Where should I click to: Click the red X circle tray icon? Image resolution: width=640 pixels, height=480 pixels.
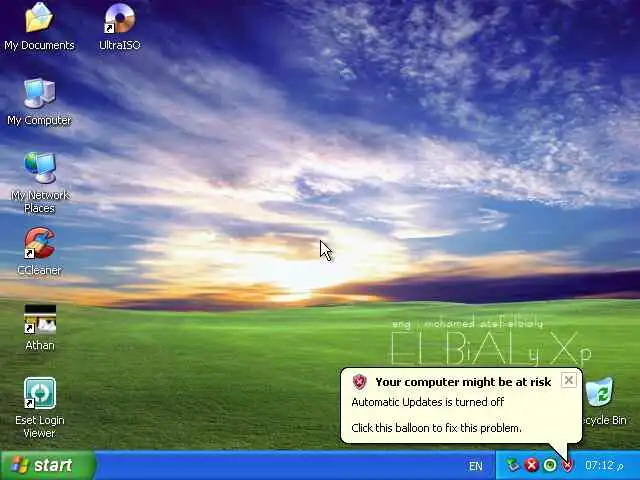(531, 465)
